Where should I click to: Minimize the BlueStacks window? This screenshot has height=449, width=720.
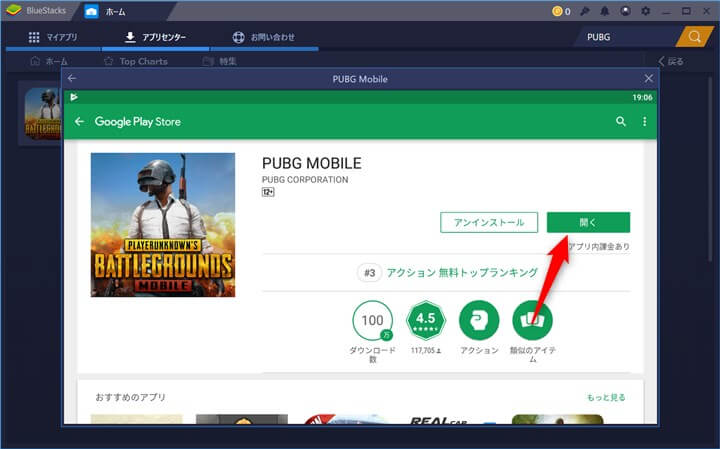[666, 11]
